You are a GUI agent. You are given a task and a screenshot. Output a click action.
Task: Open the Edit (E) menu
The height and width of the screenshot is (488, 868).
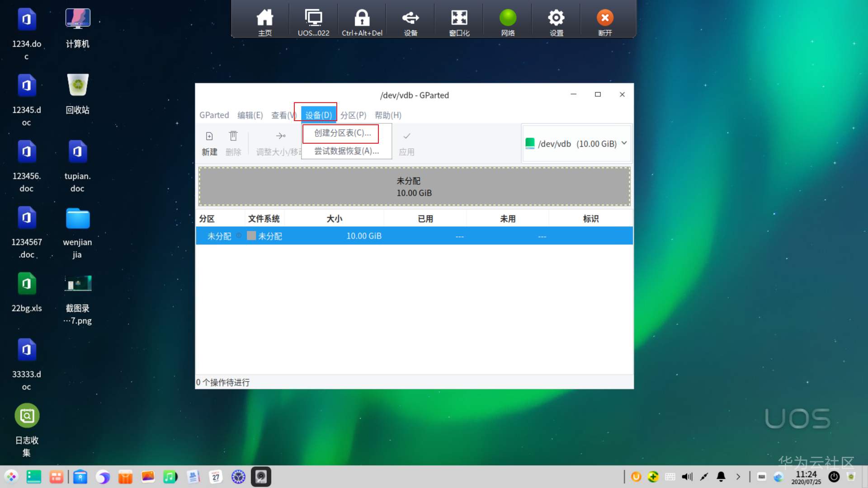pos(250,115)
